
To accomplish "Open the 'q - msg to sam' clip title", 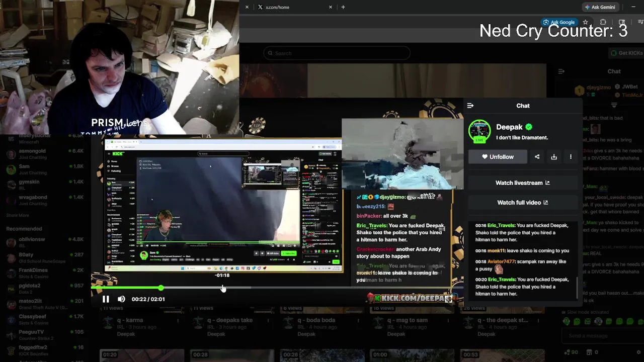I will pyautogui.click(x=408, y=320).
